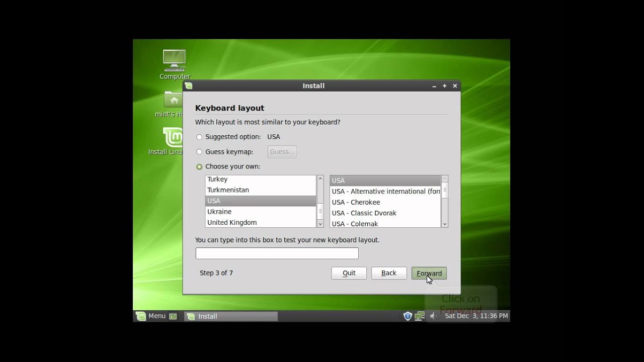Screen dimensions: 644x362
Task: Click the Back button
Action: pos(389,273)
